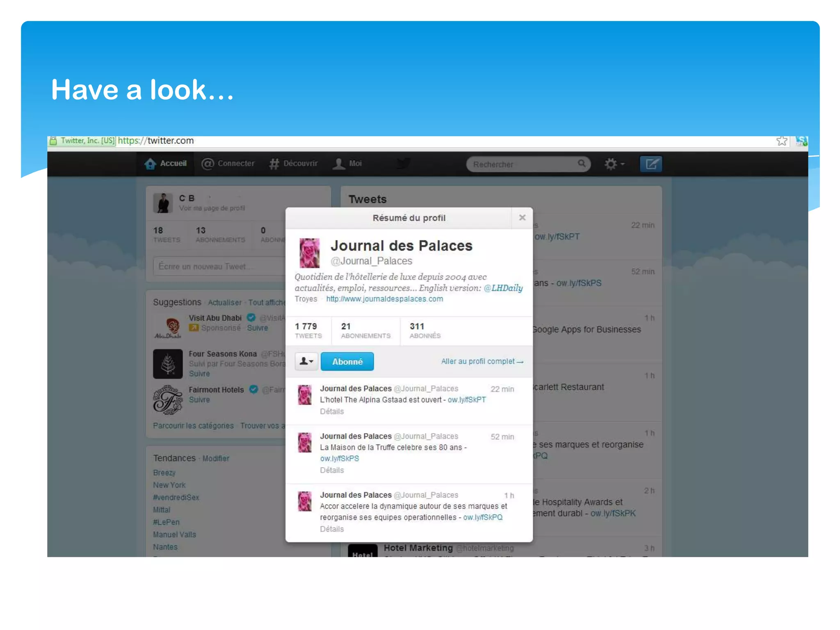View the 311 Abonnés list

tap(425, 331)
